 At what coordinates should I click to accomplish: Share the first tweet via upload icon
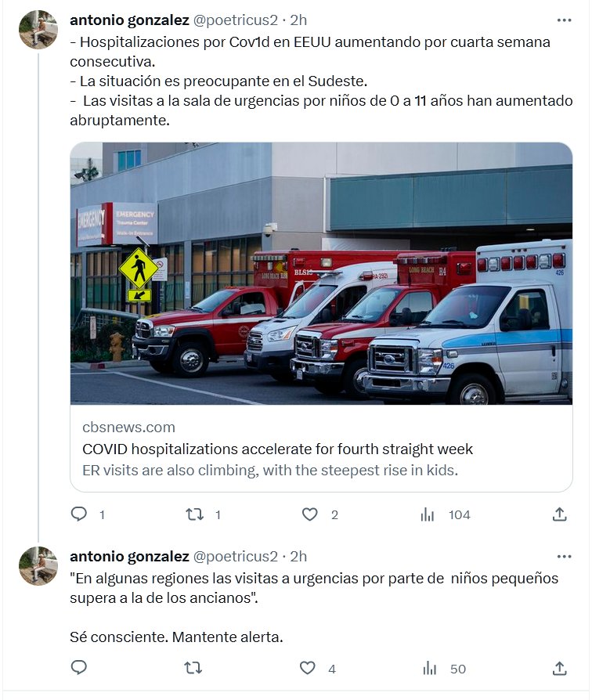pos(559,514)
